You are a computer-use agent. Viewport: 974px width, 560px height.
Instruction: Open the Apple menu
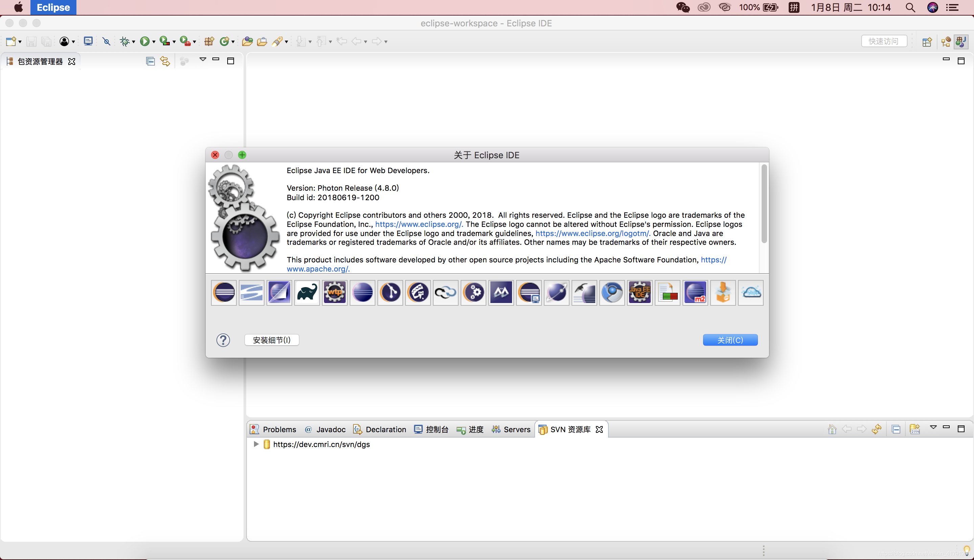coord(18,7)
